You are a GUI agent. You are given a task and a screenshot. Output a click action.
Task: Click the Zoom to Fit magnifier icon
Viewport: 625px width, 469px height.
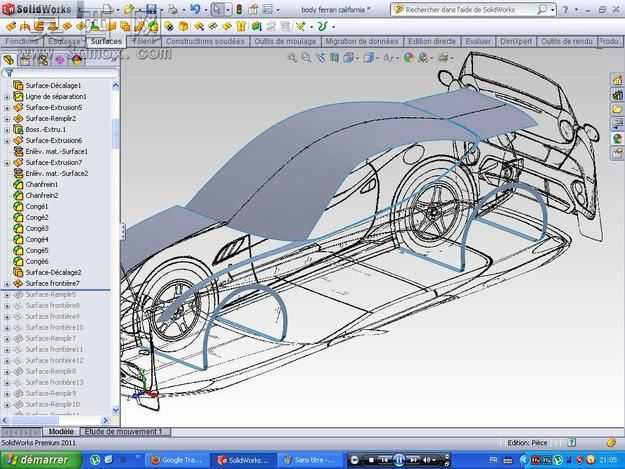point(292,58)
